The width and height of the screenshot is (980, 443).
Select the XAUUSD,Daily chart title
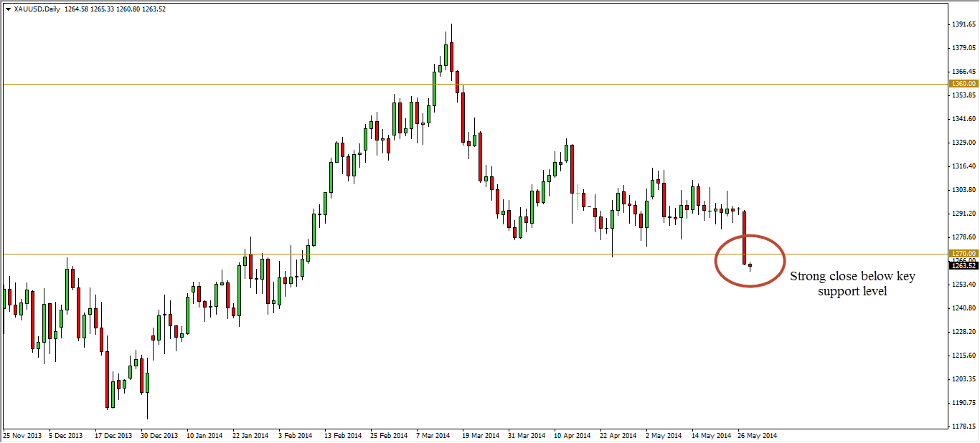tap(37, 9)
